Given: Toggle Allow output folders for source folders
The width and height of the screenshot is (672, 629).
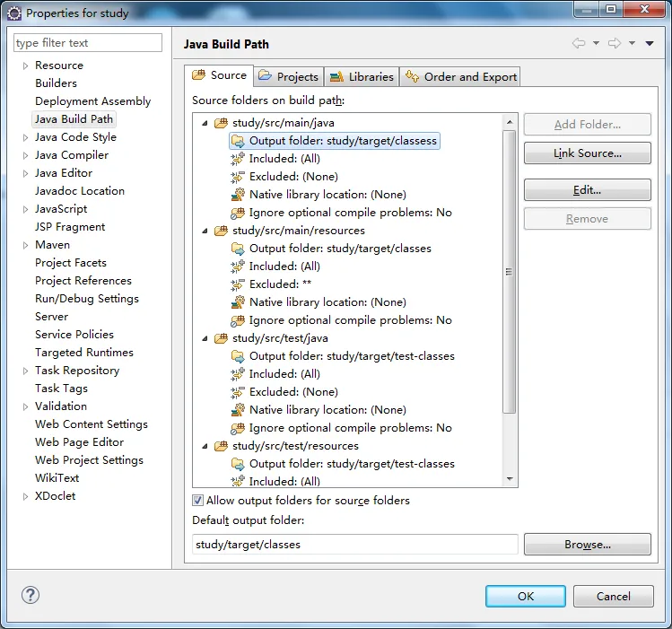Looking at the screenshot, I should (197, 501).
